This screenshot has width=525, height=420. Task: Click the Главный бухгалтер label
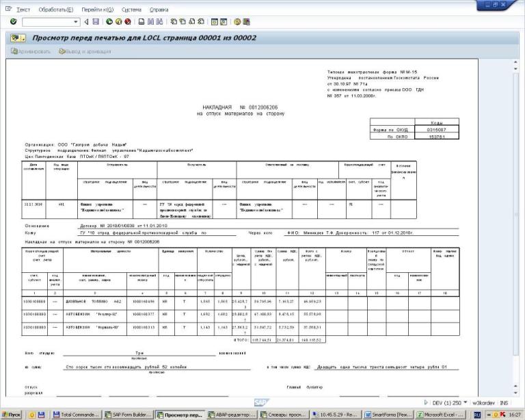click(x=304, y=387)
